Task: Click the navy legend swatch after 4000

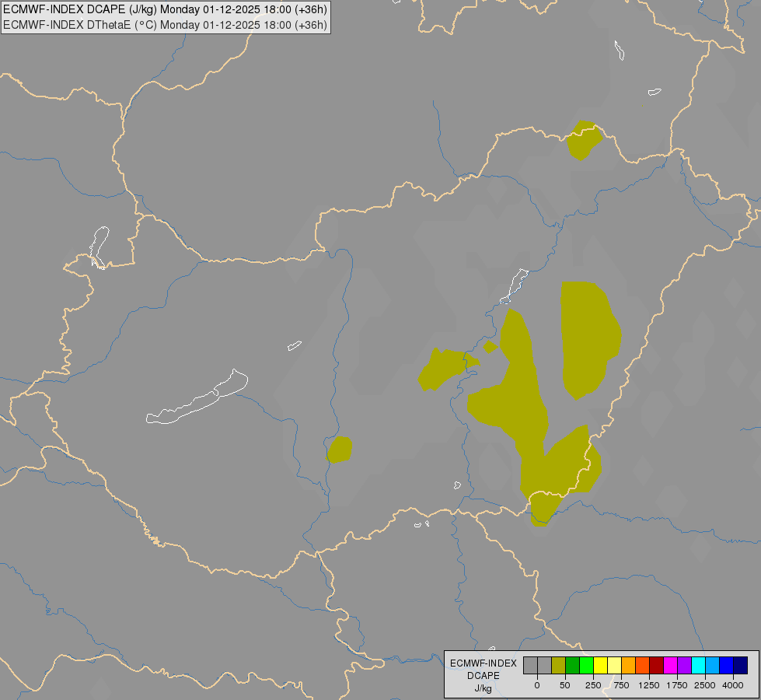Action: 741,666
